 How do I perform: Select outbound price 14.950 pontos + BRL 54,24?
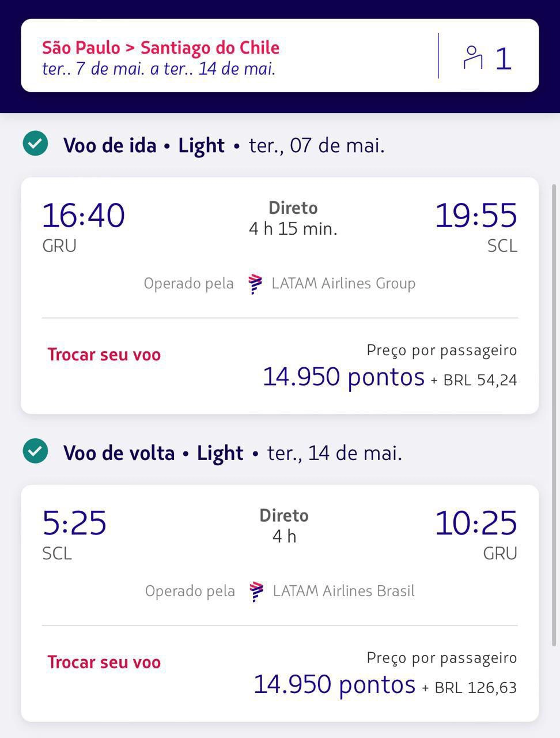click(x=390, y=378)
